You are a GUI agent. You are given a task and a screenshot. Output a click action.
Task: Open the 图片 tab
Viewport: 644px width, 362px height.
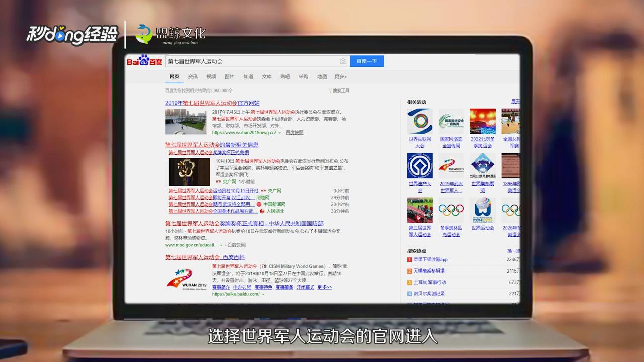(x=229, y=77)
